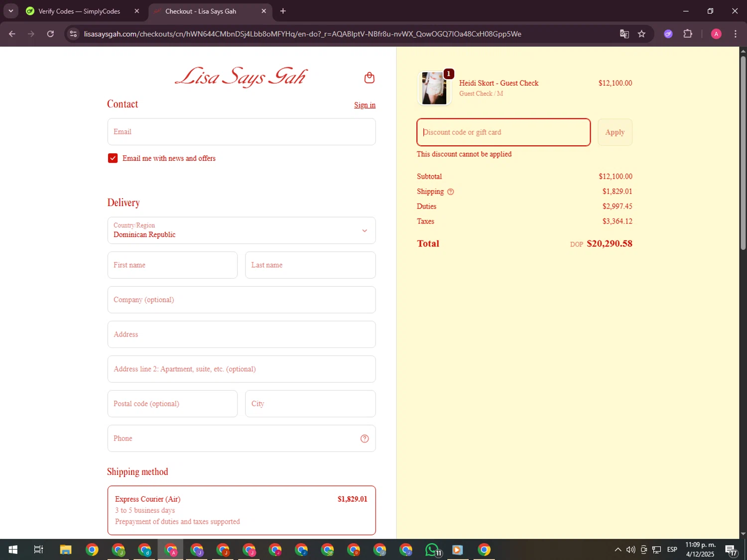The height and width of the screenshot is (560, 747).
Task: Open the tab search dropdown arrow
Action: [x=10, y=11]
